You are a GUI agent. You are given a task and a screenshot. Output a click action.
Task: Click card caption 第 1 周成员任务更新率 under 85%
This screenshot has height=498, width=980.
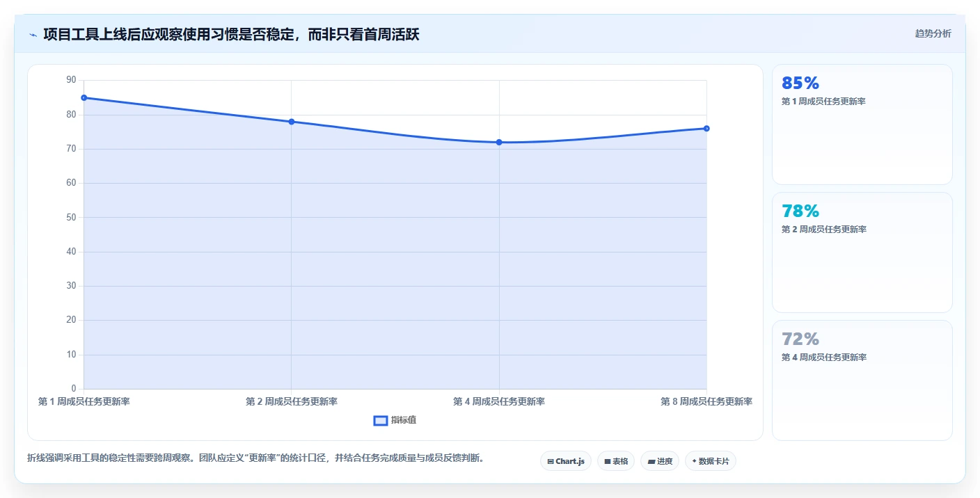point(824,102)
